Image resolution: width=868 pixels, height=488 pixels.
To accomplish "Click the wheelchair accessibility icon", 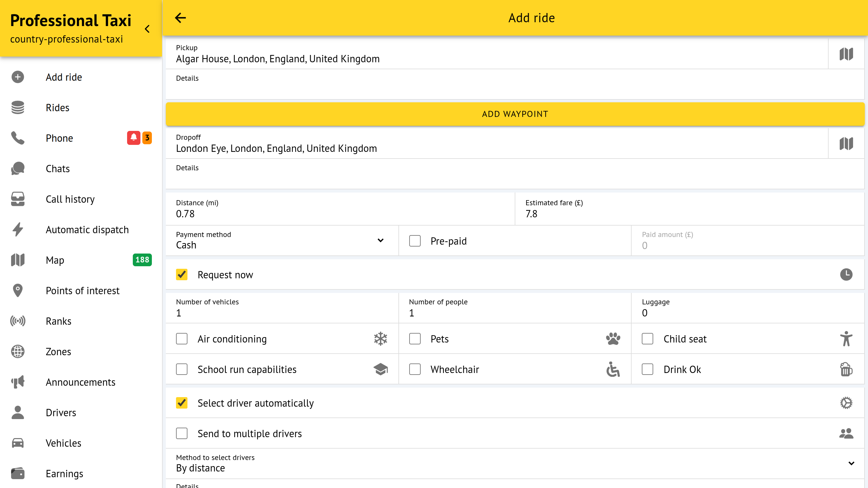I will (613, 369).
